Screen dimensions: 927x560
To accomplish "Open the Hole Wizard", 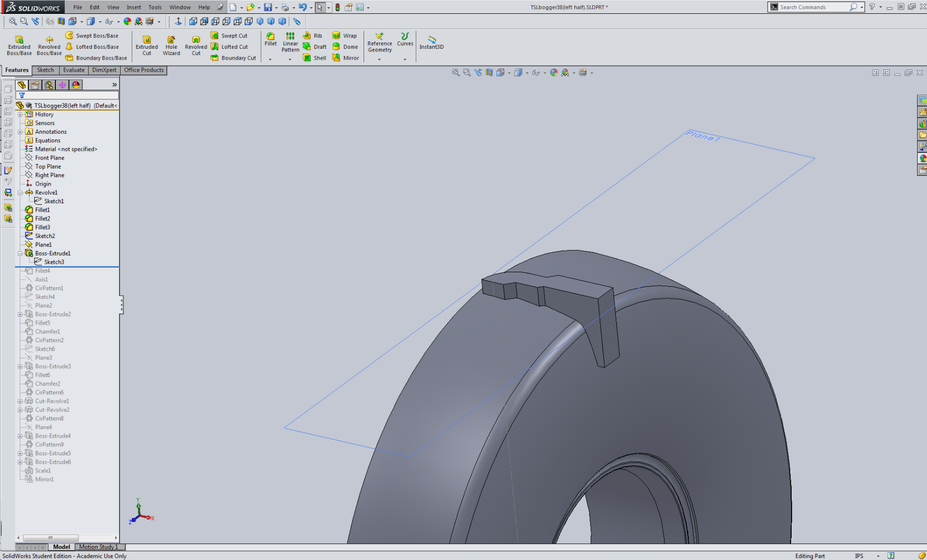I will click(171, 45).
